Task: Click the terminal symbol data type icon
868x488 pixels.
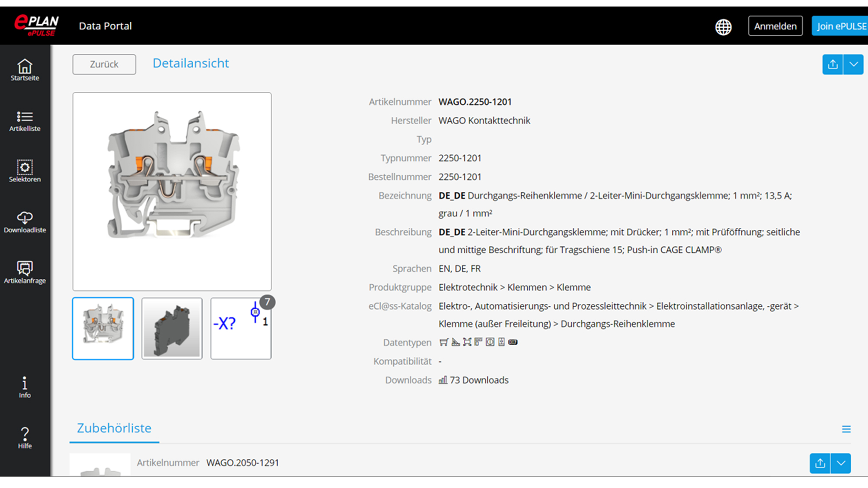Action: [501, 342]
